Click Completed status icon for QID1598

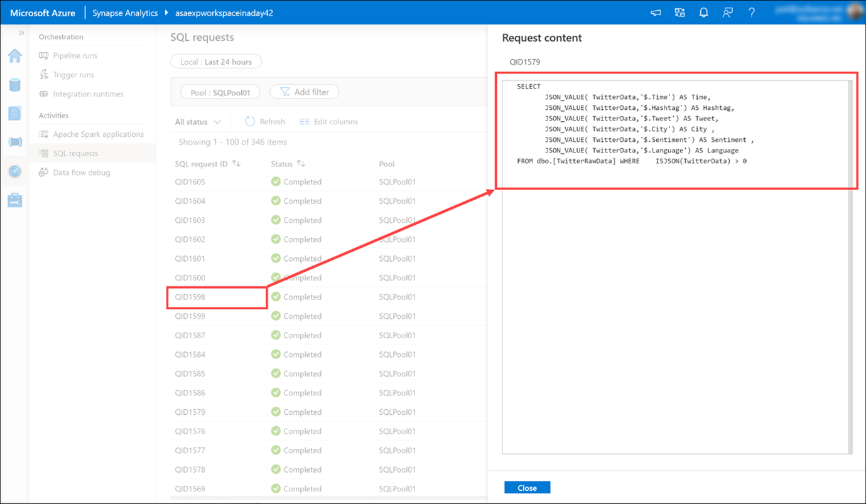pos(276,297)
